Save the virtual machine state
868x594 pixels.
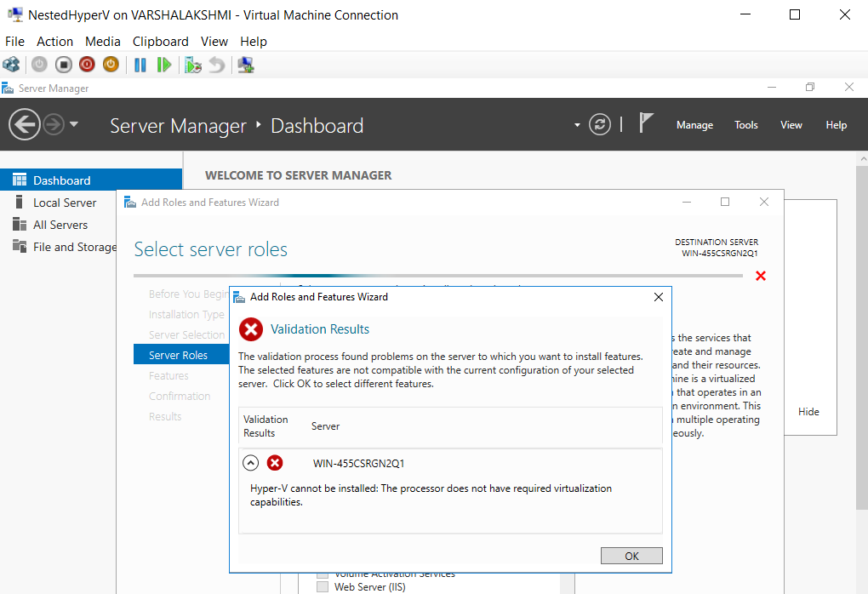tap(110, 64)
